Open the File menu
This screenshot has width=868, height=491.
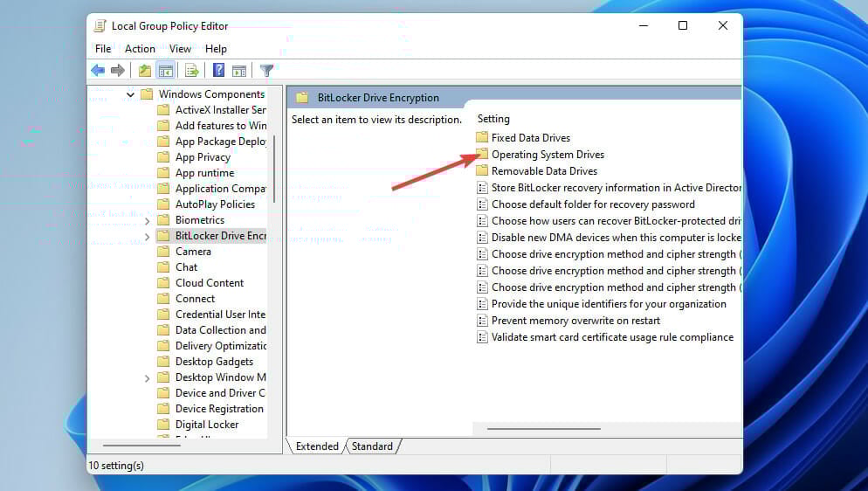click(x=103, y=49)
